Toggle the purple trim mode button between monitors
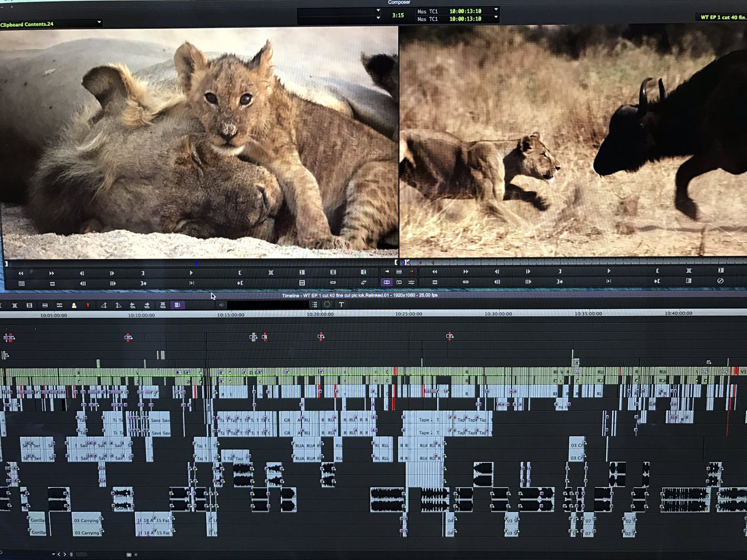This screenshot has height=560, width=747. [x=387, y=282]
